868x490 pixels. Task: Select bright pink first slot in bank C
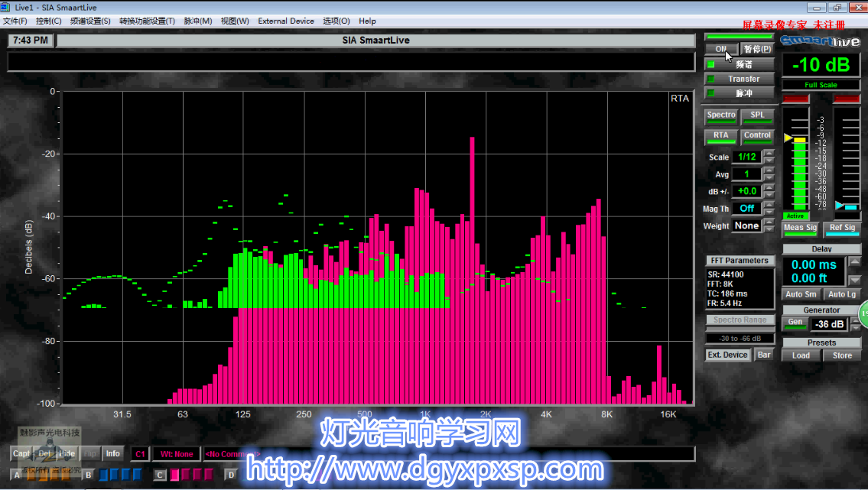coord(174,475)
